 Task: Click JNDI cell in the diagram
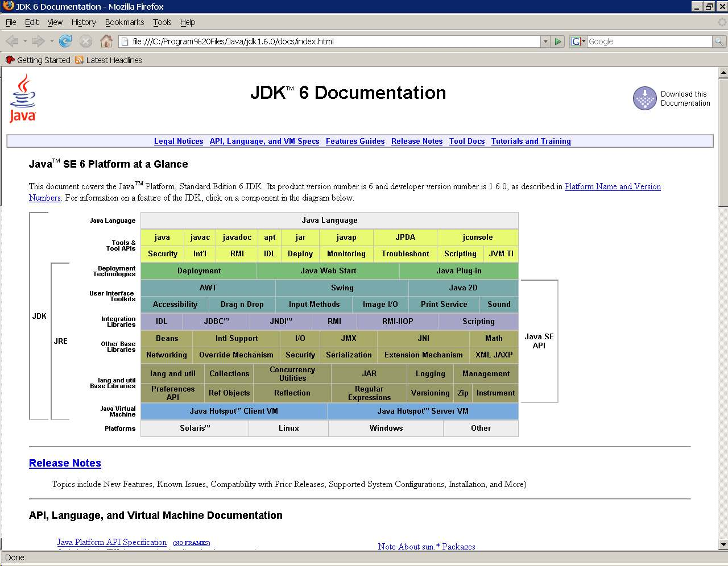click(x=282, y=322)
